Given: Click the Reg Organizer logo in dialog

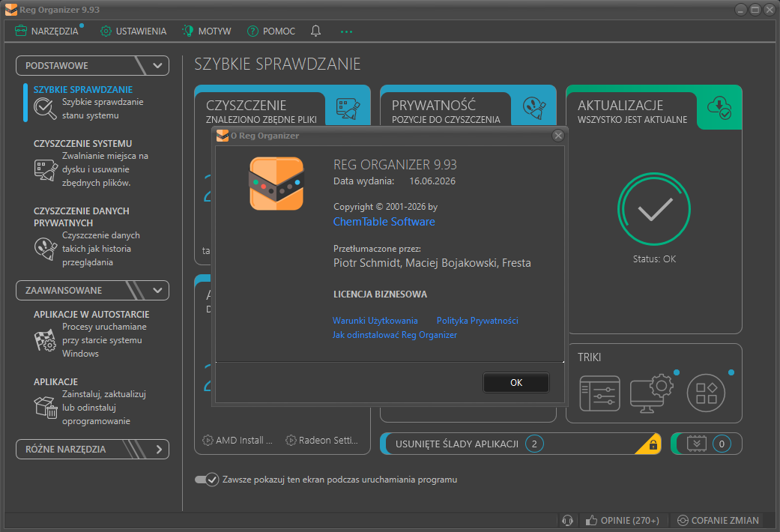Looking at the screenshot, I should [276, 184].
